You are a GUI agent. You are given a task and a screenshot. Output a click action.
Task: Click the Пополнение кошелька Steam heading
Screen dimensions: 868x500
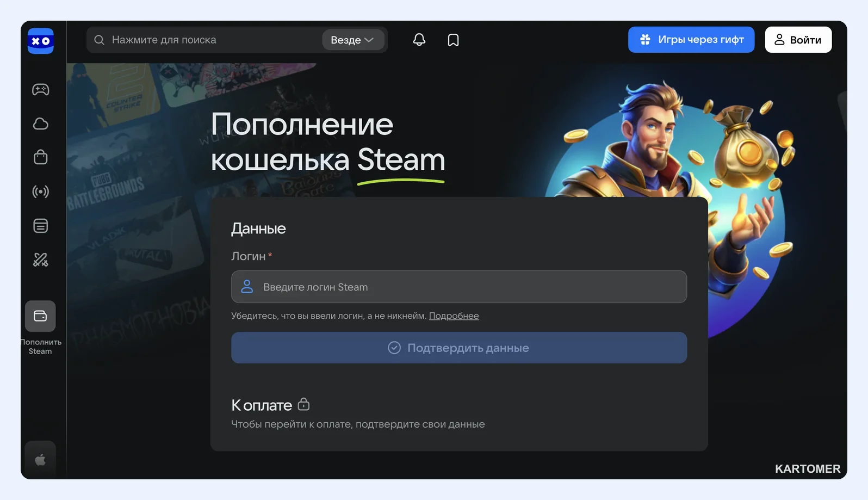(328, 142)
